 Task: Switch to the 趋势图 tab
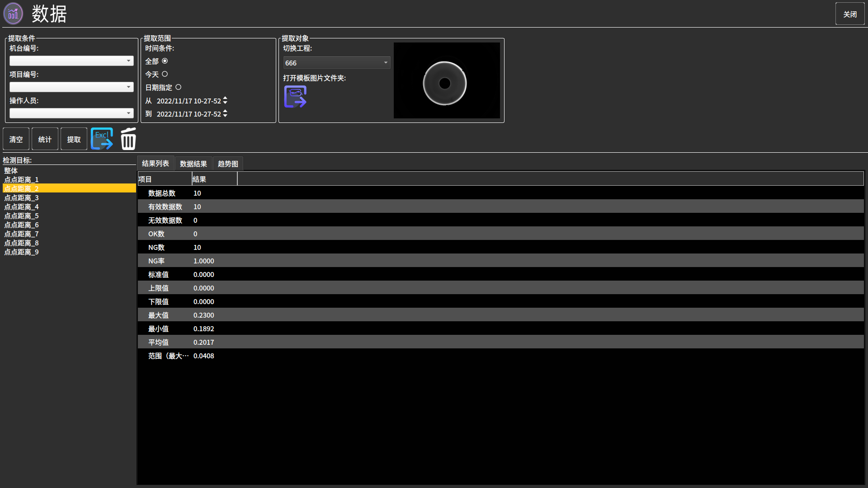tap(228, 164)
